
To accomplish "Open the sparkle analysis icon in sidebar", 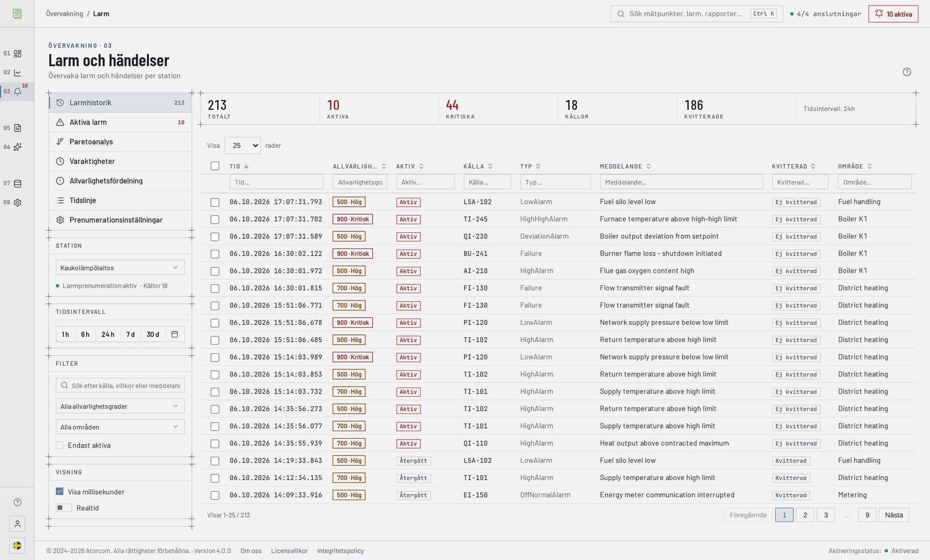I will point(17,147).
